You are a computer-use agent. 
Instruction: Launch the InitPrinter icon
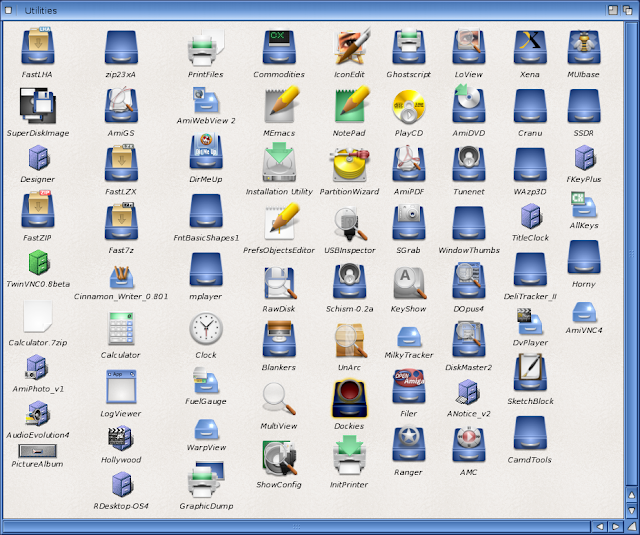[x=350, y=455]
